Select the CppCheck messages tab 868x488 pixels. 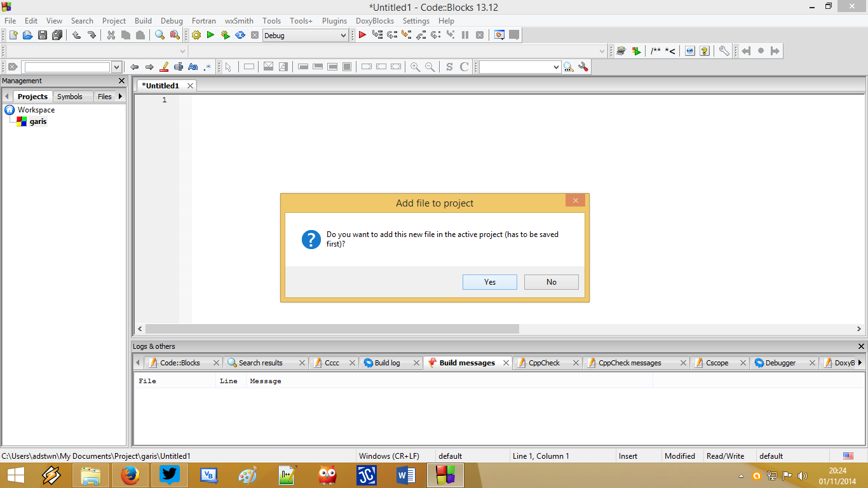coord(630,363)
